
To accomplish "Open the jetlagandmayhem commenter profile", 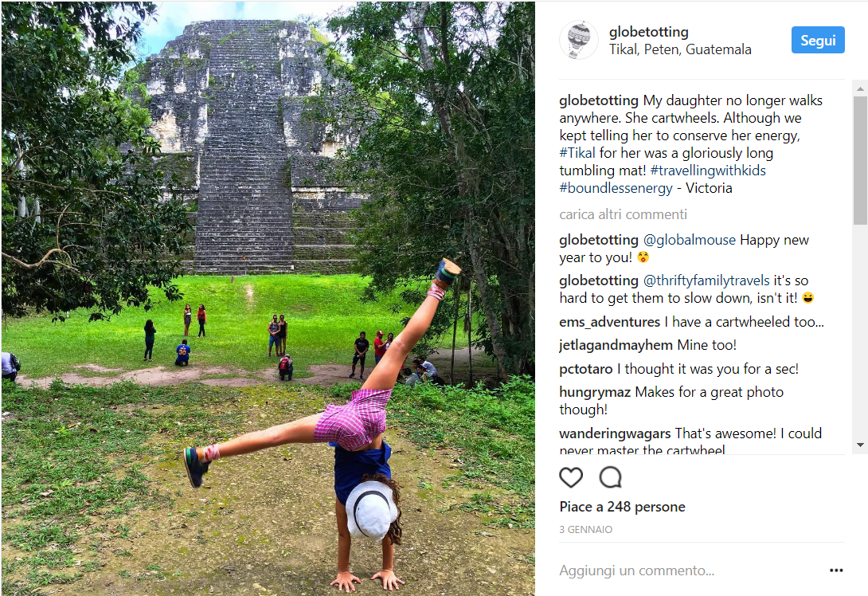I will [x=616, y=345].
